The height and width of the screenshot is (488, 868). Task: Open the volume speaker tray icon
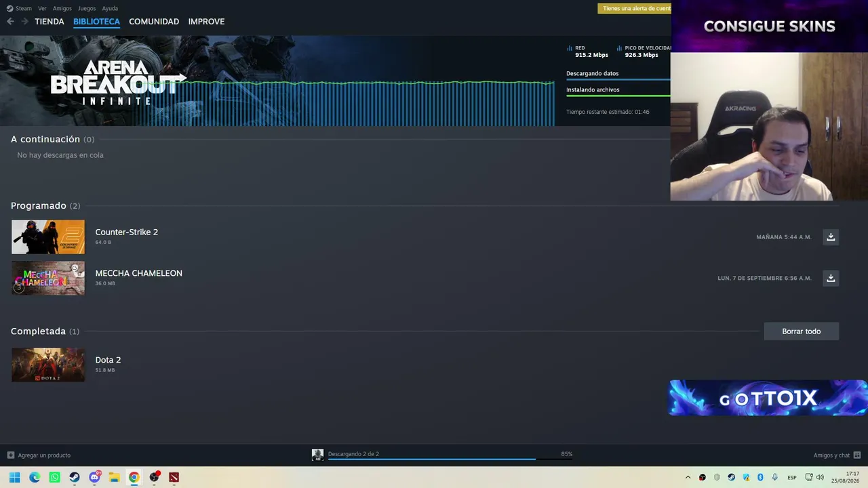[x=820, y=477]
